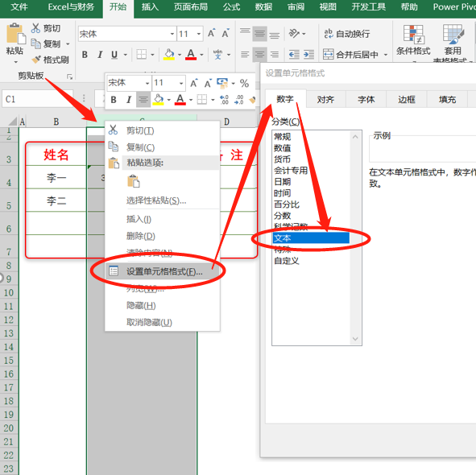Open ribbon font size dropdown 11

click(x=199, y=34)
